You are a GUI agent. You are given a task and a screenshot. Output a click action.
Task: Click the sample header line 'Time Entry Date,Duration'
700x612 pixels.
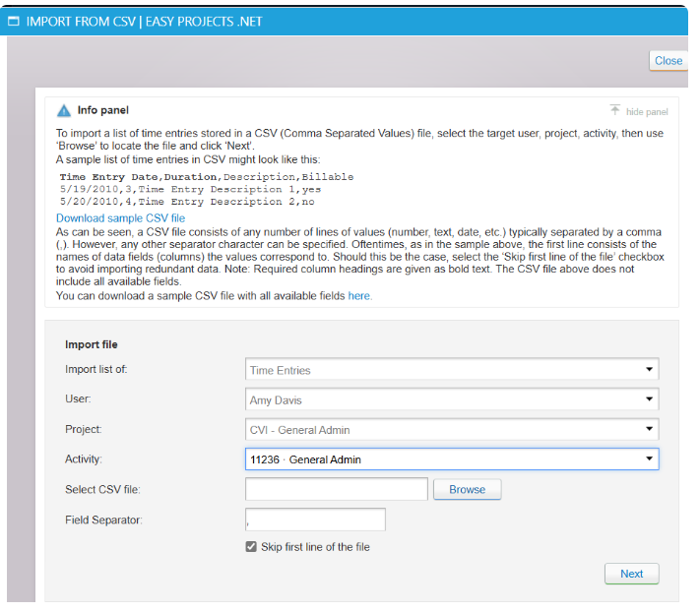click(139, 177)
